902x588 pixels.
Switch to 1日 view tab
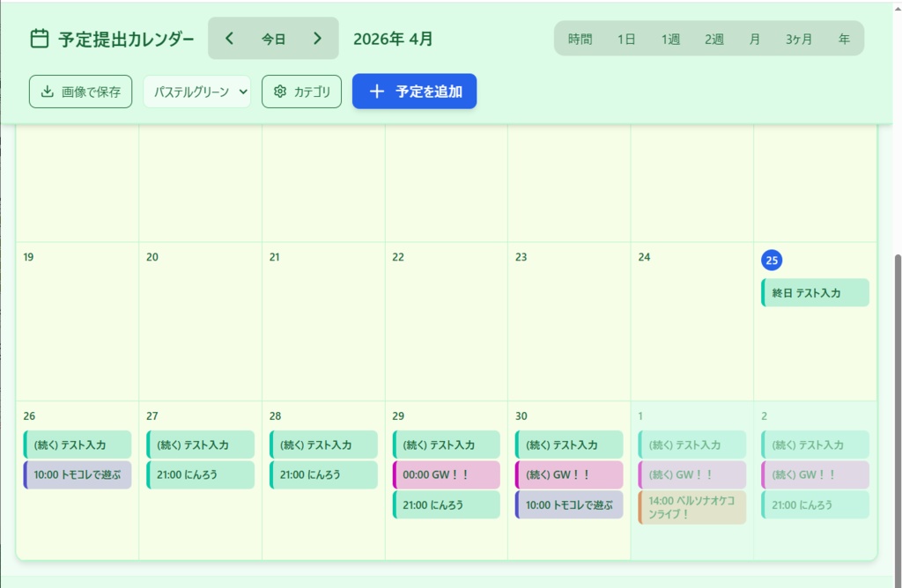pos(626,39)
